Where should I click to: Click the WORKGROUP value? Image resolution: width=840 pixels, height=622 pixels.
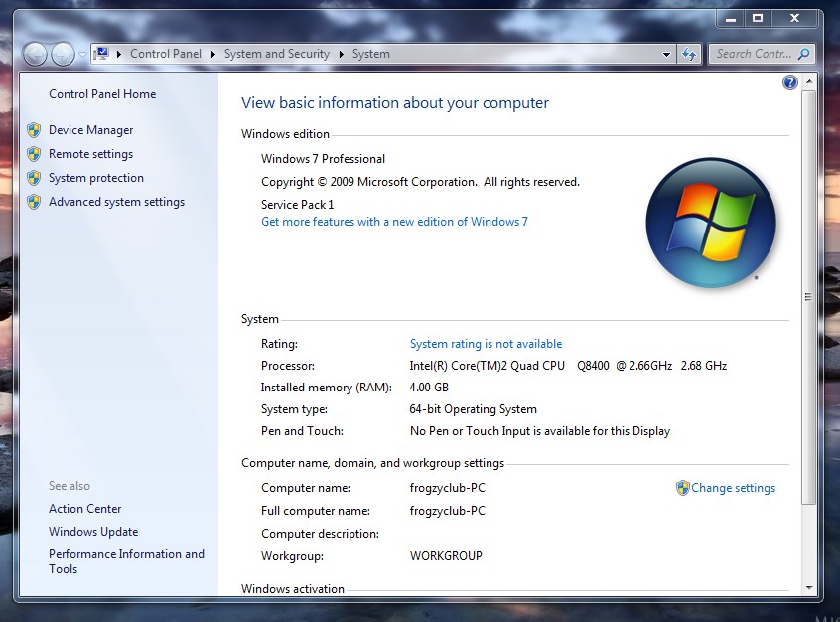(x=446, y=556)
